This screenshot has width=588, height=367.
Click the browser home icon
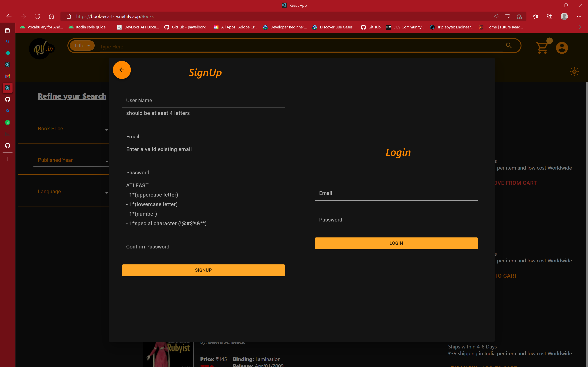tap(51, 16)
